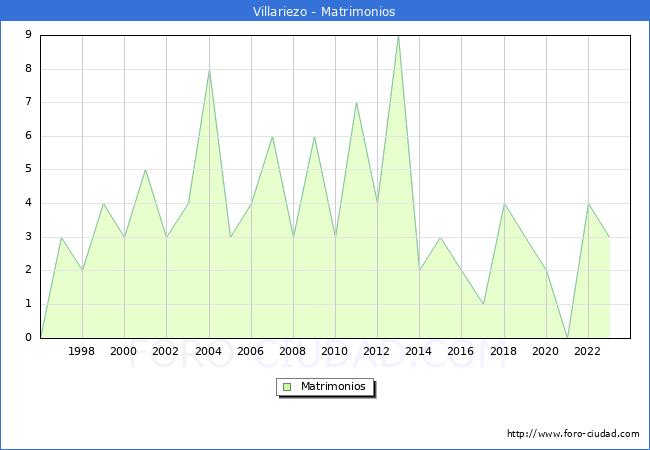The width and height of the screenshot is (650, 450).
Task: Click the 2013 peak data point at 9
Action: pos(398,36)
